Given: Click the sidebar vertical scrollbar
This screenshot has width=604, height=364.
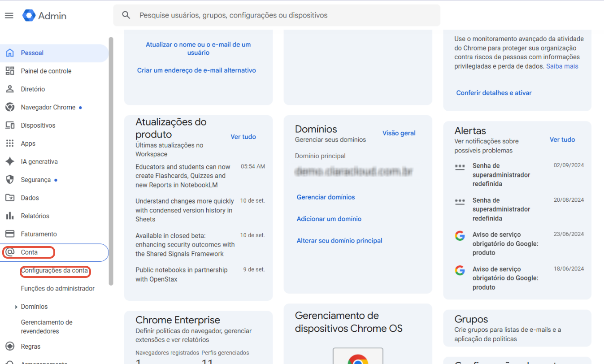Looking at the screenshot, I should (111, 161).
